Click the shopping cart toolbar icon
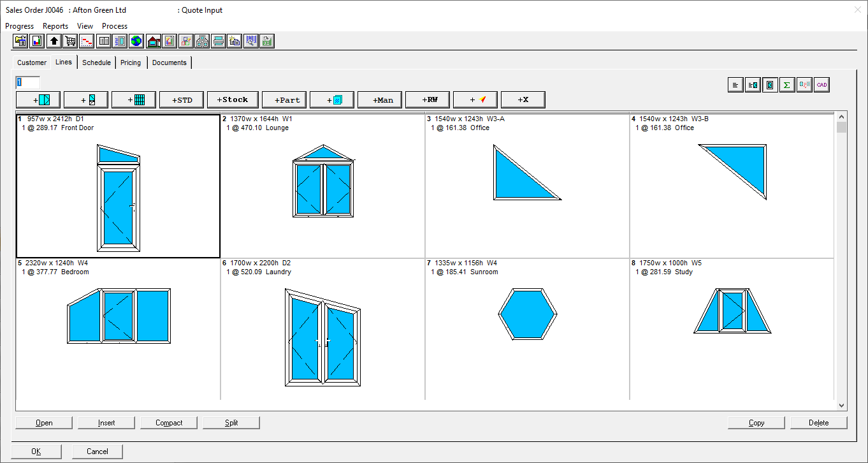Screen dimensions: 868x463 pyautogui.click(x=70, y=41)
